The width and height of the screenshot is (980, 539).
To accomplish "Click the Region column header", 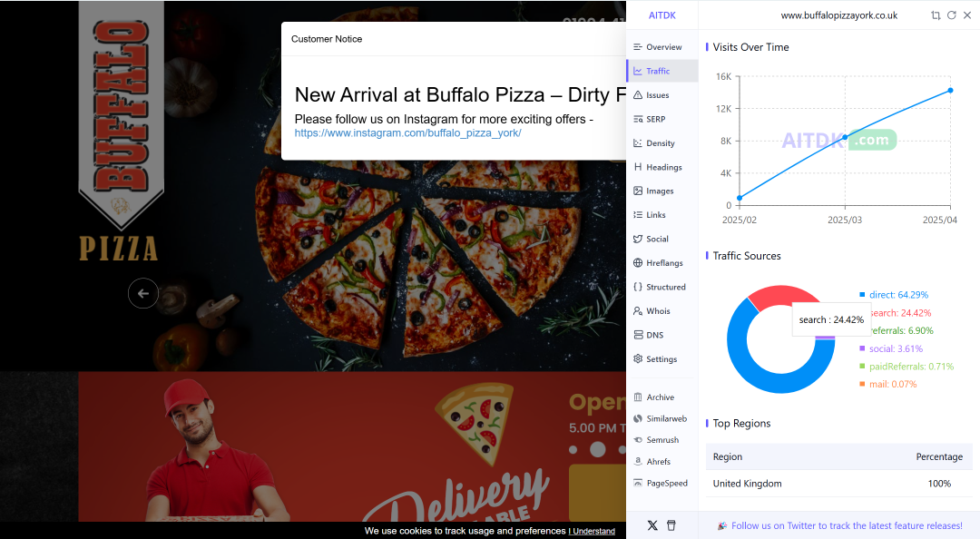I will [x=728, y=456].
